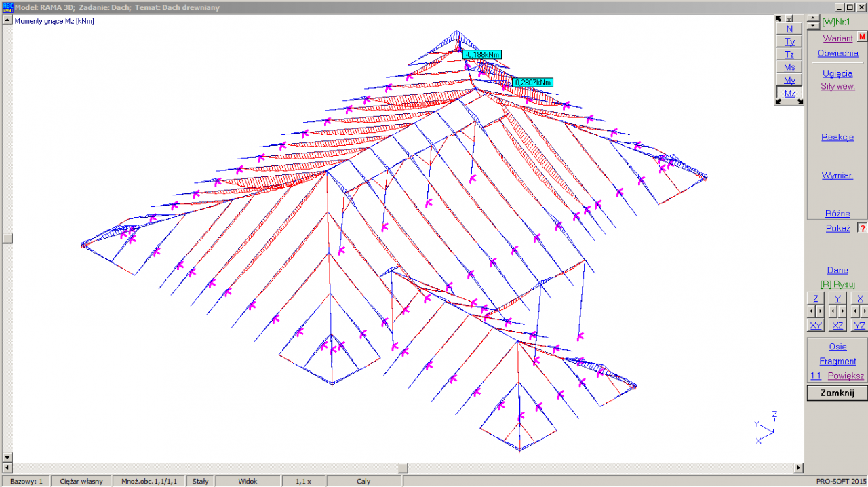This screenshot has width=868, height=487.
Task: Open the Reakcje results view
Action: [x=837, y=137]
